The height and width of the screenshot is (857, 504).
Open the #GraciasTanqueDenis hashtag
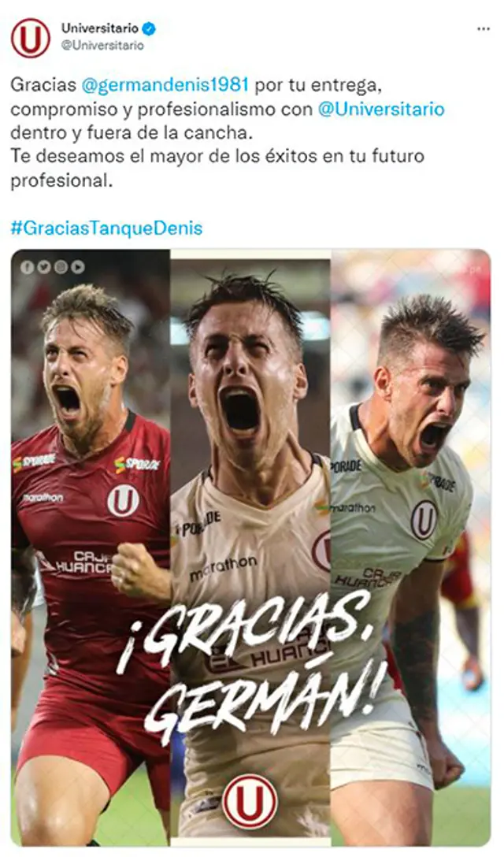(x=106, y=228)
